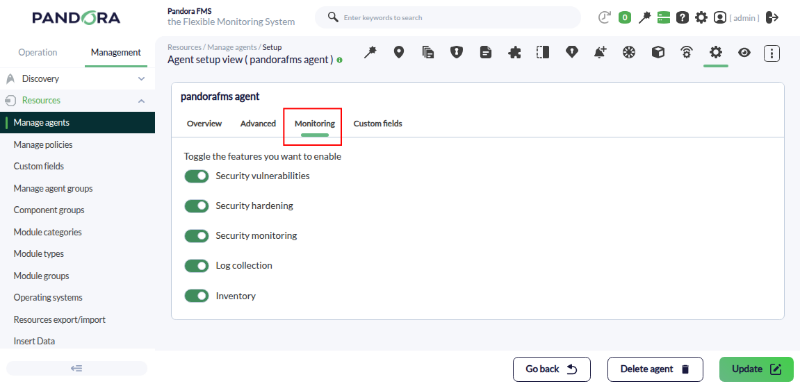Open the plugins puzzle-piece icon
Screen dimensions: 800x386
(x=514, y=53)
